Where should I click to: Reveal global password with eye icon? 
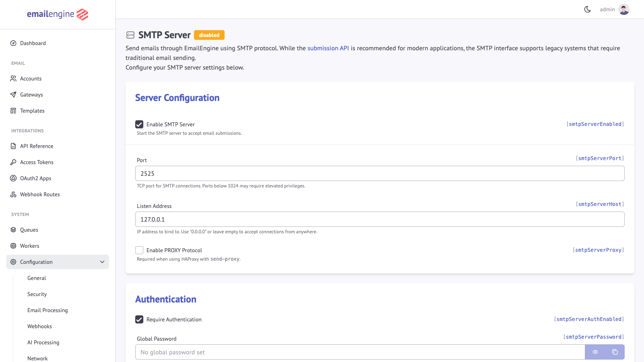point(595,352)
